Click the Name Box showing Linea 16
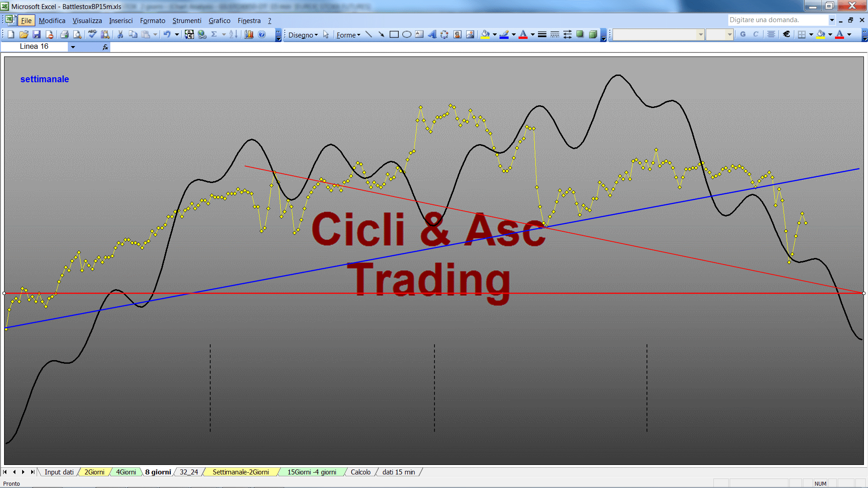Image resolution: width=868 pixels, height=488 pixels. [x=34, y=47]
